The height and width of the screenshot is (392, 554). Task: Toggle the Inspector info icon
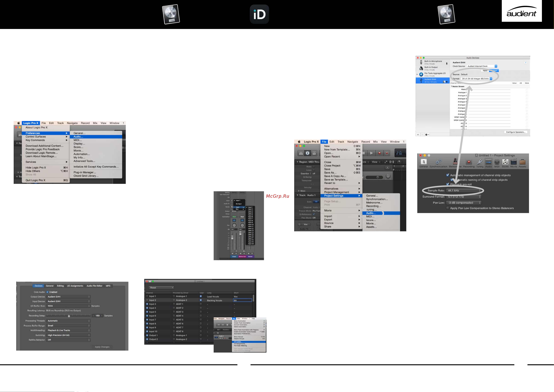pyautogui.click(x=307, y=153)
